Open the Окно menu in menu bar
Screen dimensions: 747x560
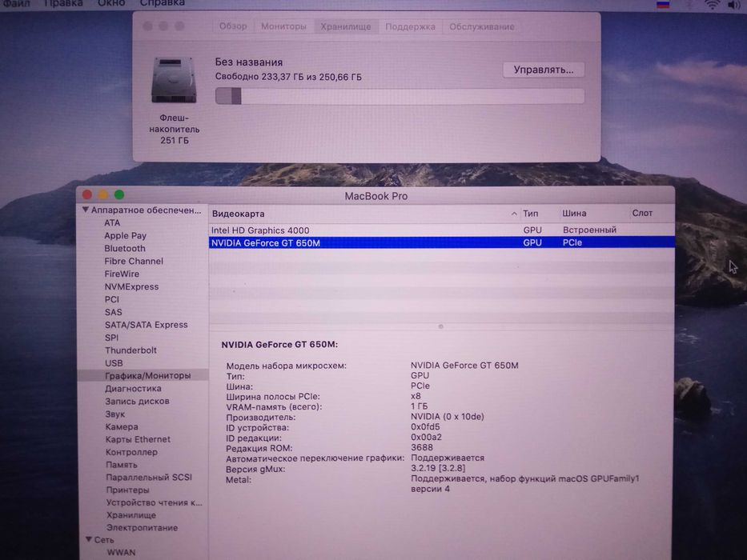click(x=110, y=3)
